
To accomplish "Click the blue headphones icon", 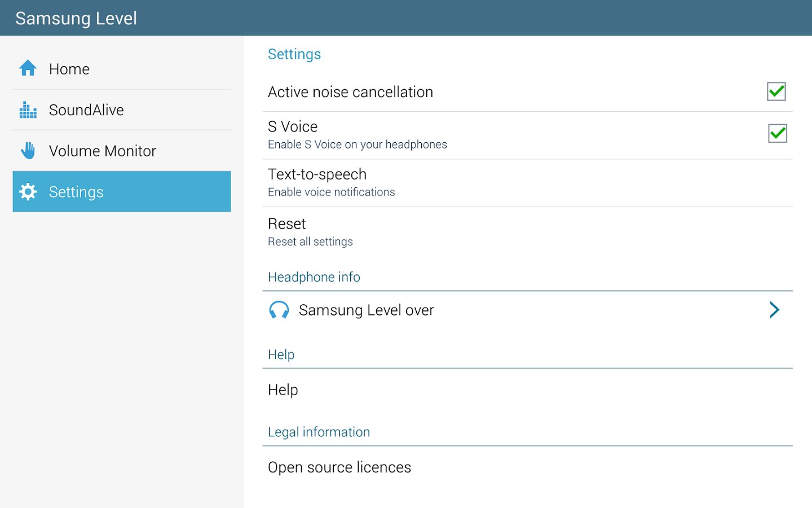I will tap(279, 310).
